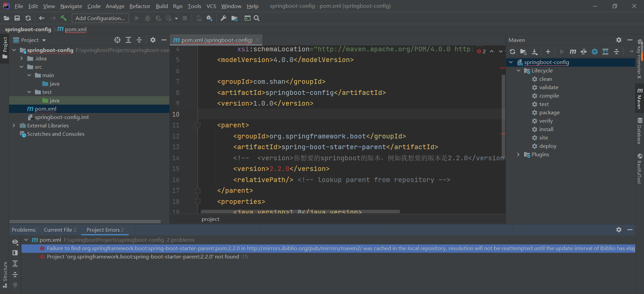Hide the Maven tool window with minus button
Viewport: 644px width, 294px height.
coord(630,40)
